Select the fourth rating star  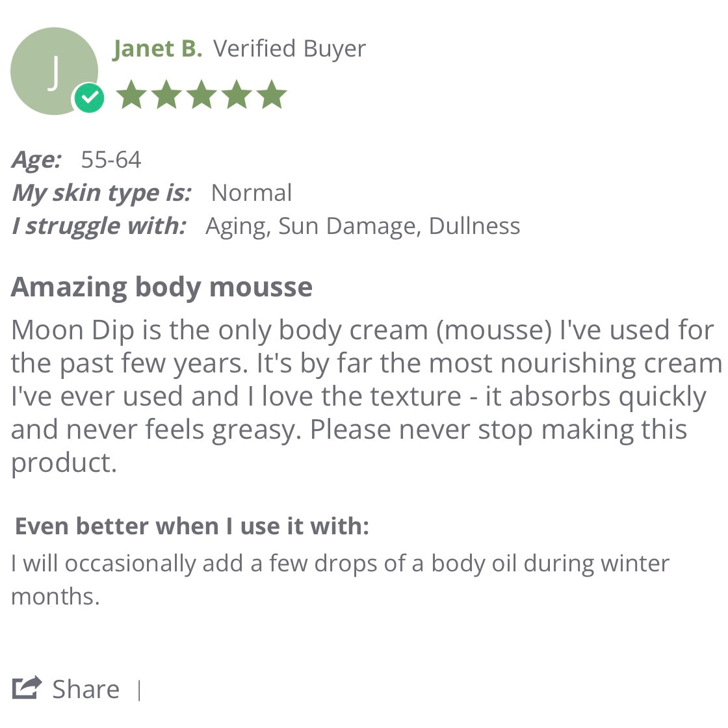(x=237, y=95)
